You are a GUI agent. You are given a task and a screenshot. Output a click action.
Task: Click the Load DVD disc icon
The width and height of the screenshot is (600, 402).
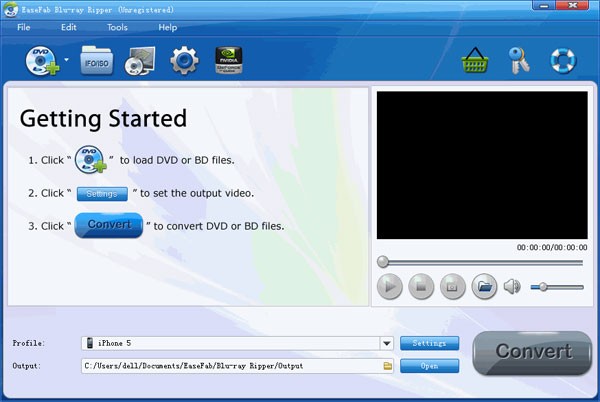point(42,62)
